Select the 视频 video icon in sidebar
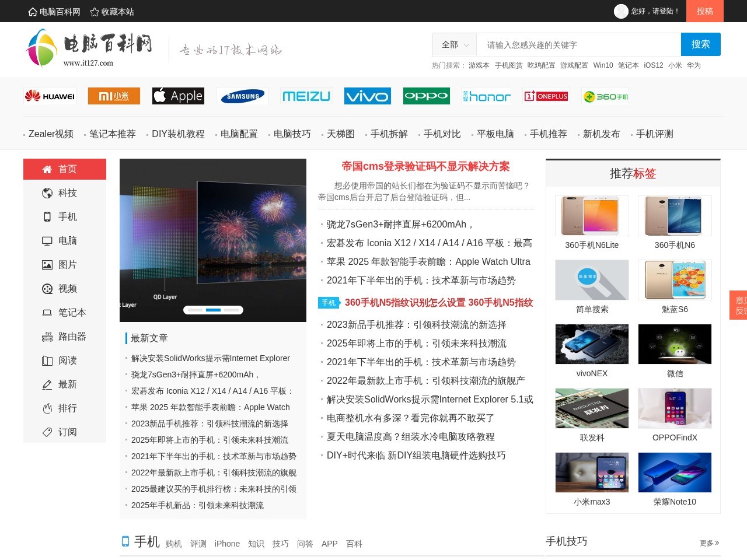Image resolution: width=747 pixels, height=560 pixels. click(x=47, y=288)
